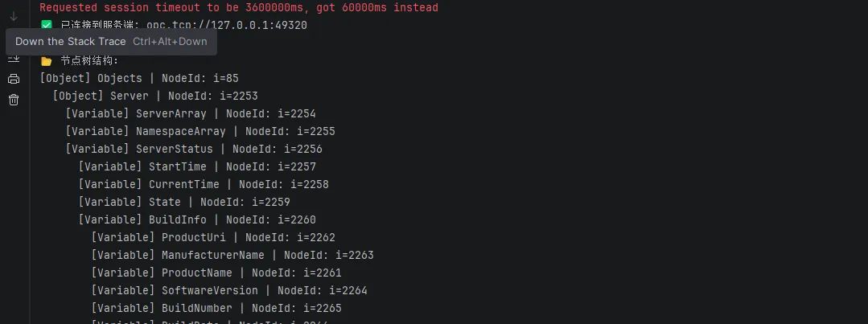
Task: Select the ServerStatus variable line
Action: point(195,150)
